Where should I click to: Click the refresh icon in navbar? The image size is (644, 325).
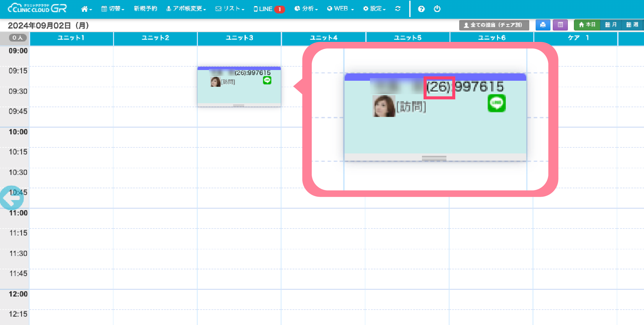pos(398,9)
